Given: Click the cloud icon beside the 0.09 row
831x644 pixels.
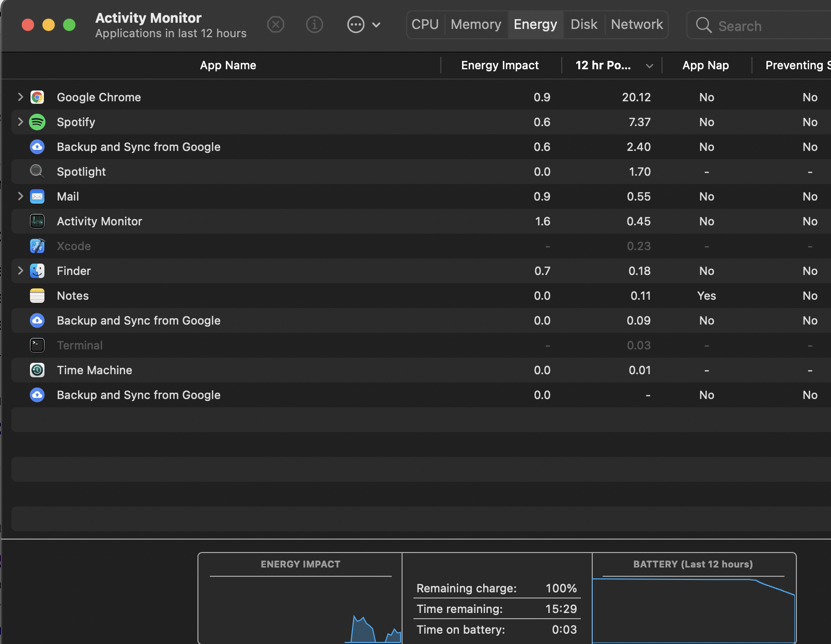Looking at the screenshot, I should [37, 320].
